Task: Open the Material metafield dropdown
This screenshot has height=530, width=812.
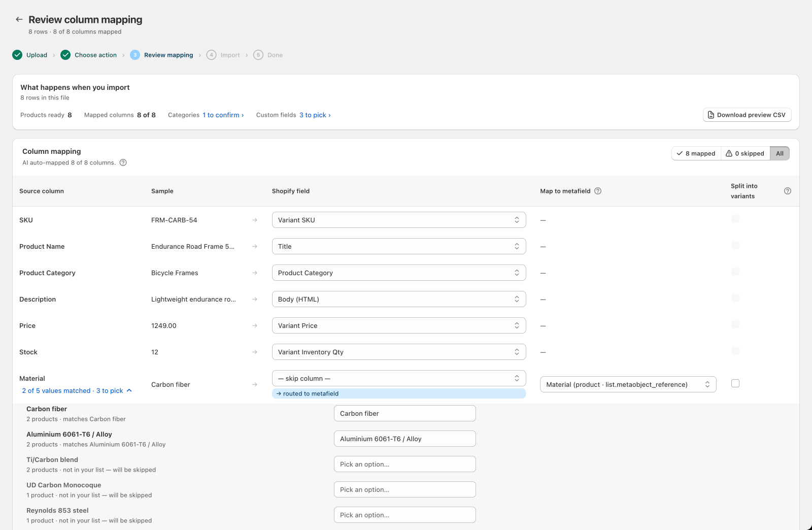Action: pos(628,384)
